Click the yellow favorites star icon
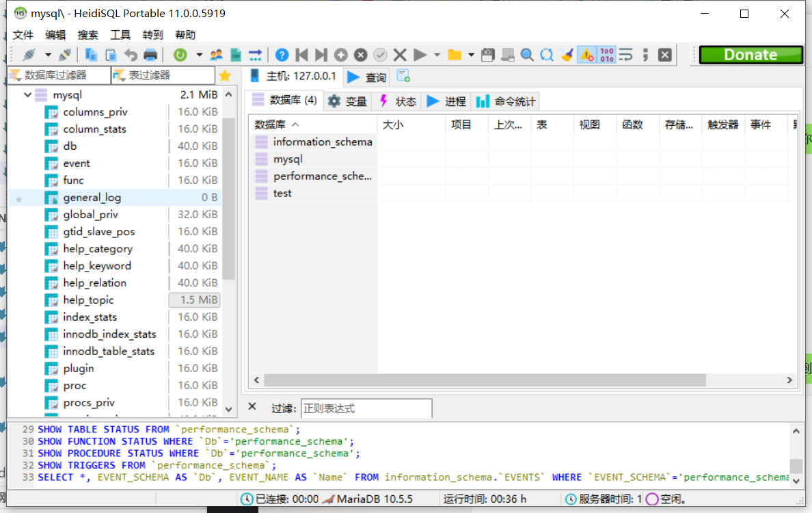Screen dimensions: 812x513 point(225,75)
